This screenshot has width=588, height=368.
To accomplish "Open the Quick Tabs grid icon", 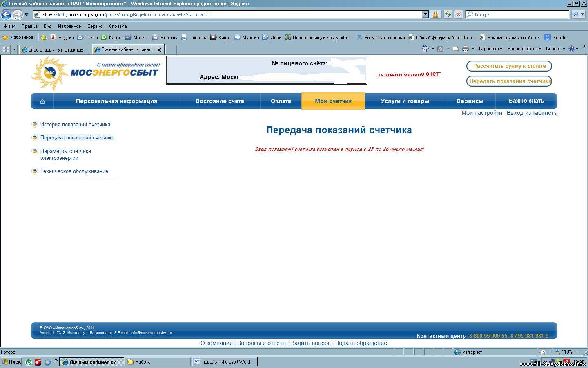I will pyautogui.click(x=6, y=49).
